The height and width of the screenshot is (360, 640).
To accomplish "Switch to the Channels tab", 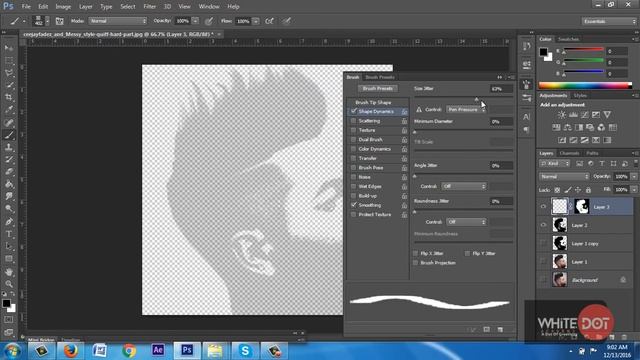I will [x=569, y=153].
